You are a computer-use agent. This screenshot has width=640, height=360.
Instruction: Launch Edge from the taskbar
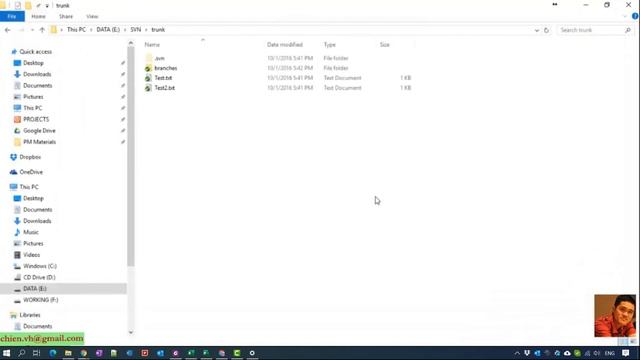[53, 353]
